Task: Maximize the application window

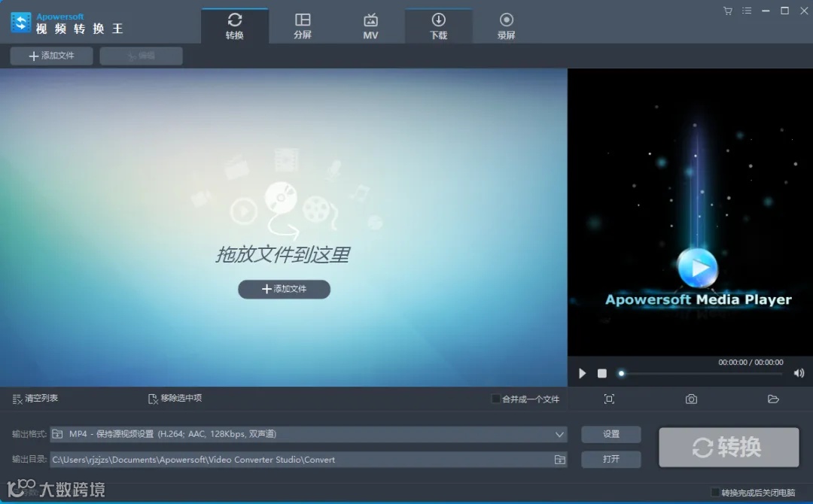Action: (785, 11)
